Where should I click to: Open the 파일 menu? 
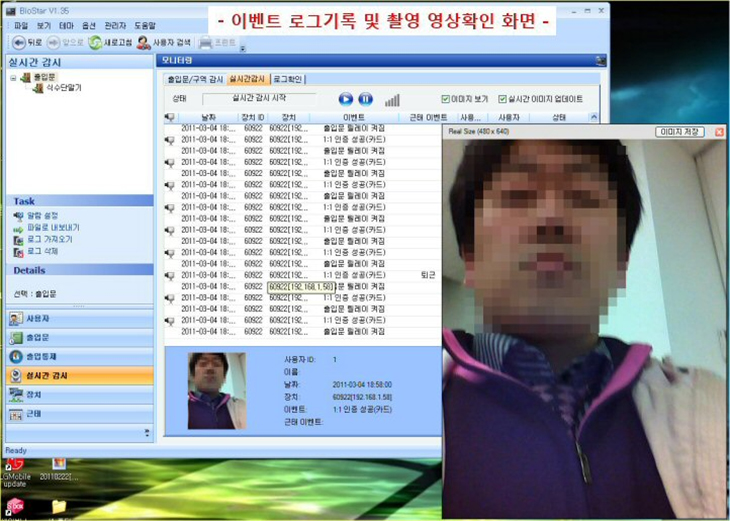point(20,25)
